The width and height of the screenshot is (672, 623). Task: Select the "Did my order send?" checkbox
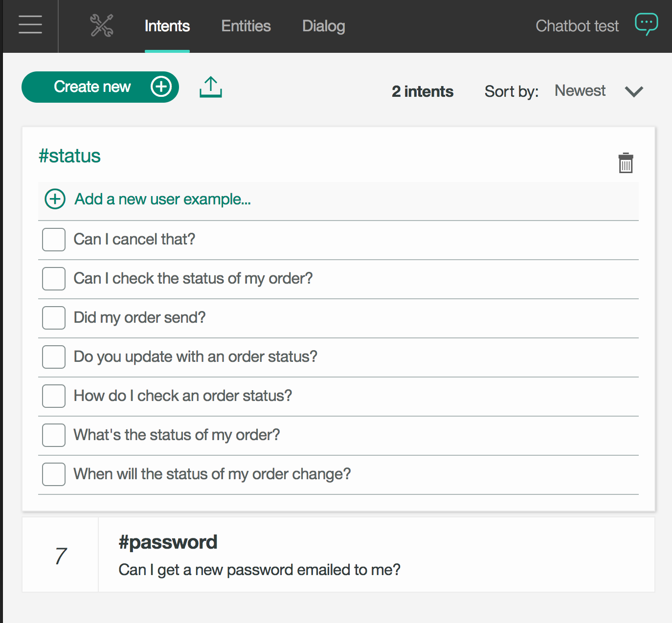pyautogui.click(x=54, y=318)
